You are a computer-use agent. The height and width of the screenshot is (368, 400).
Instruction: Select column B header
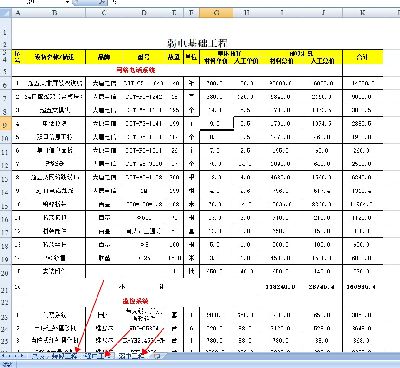54,13
